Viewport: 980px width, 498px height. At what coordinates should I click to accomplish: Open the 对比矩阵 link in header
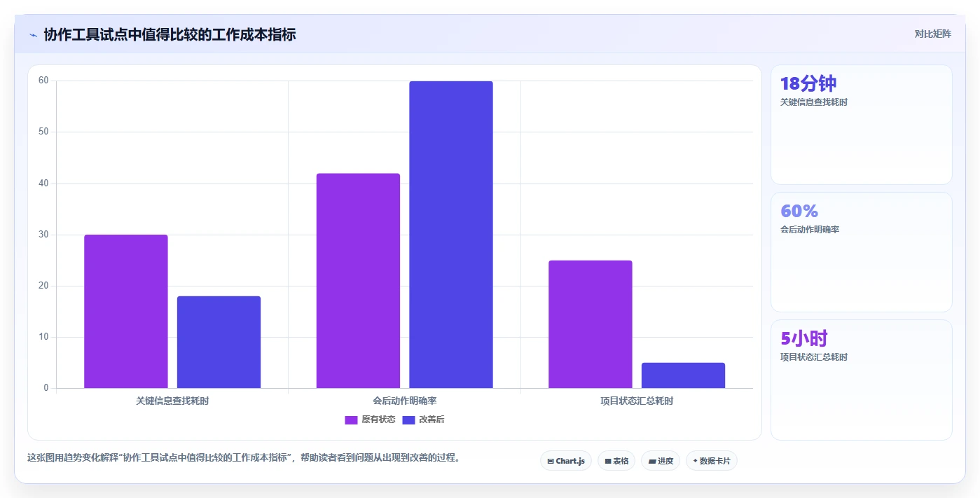point(932,34)
